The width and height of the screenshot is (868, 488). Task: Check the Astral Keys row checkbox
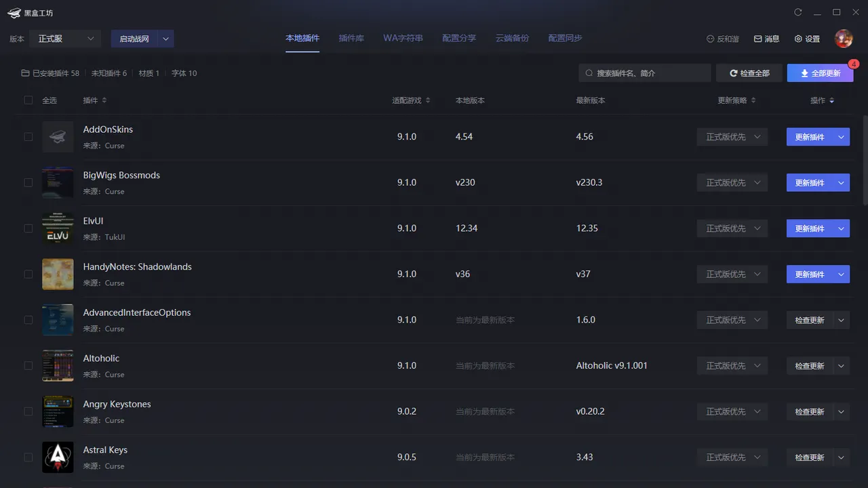point(28,457)
